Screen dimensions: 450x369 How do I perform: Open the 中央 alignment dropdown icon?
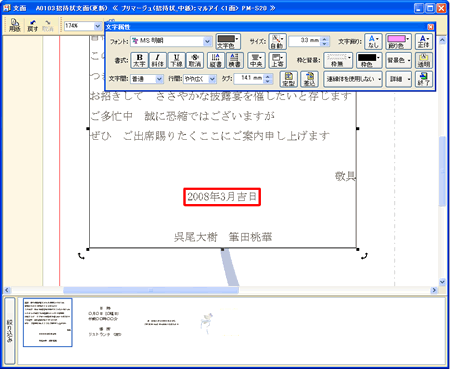point(256,60)
